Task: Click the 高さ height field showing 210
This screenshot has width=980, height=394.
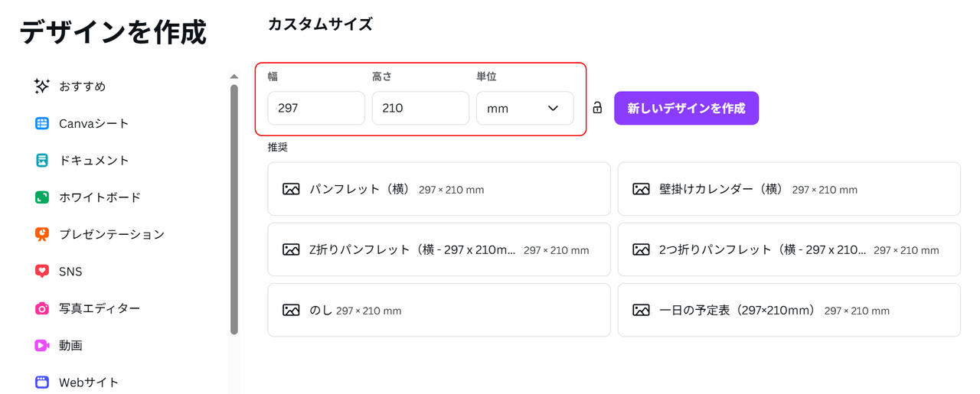Action: (x=420, y=108)
